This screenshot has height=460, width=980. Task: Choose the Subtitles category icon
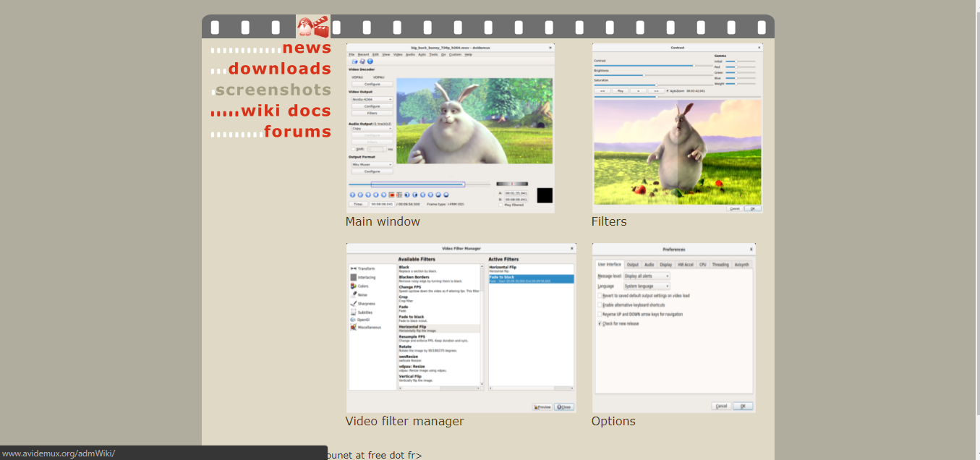(x=353, y=312)
